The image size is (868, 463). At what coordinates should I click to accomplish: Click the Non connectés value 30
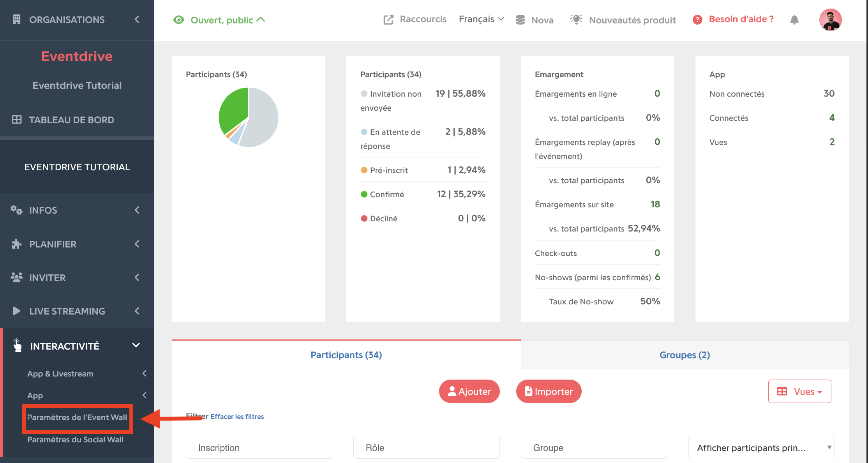pyautogui.click(x=829, y=94)
